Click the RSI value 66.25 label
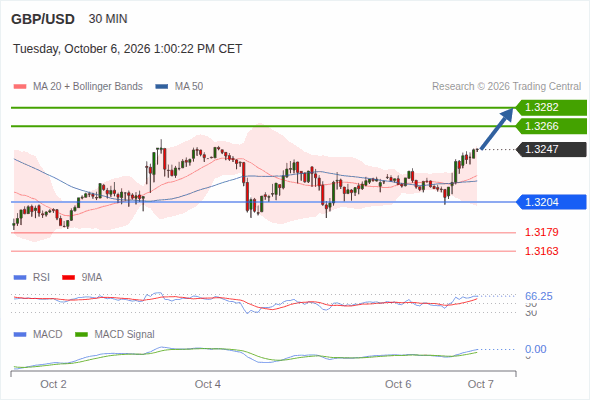This screenshot has height=400, width=590. (x=539, y=296)
